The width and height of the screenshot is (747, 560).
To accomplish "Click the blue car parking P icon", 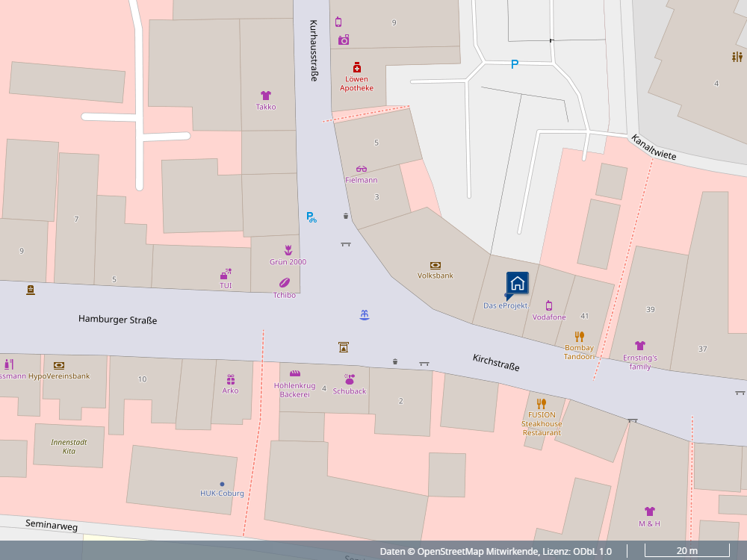I will click(x=514, y=64).
